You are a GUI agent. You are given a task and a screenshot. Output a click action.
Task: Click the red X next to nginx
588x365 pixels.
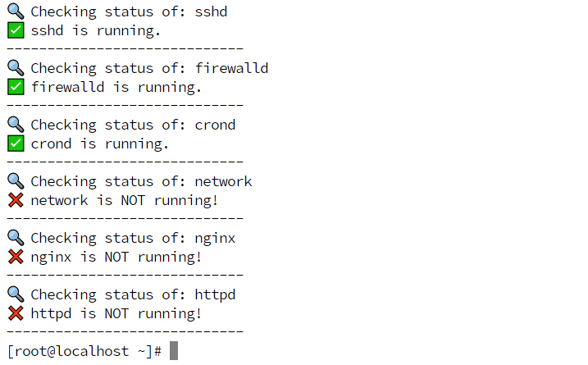pos(16,257)
